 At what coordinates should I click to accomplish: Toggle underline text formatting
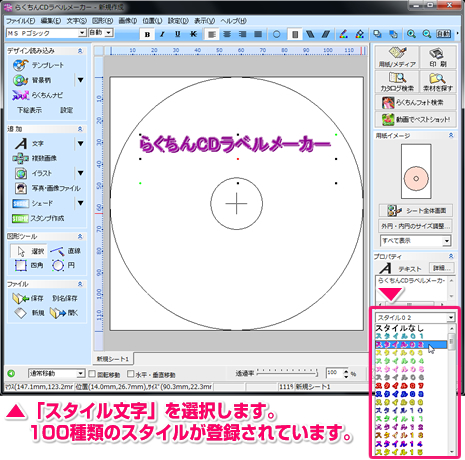(178, 34)
